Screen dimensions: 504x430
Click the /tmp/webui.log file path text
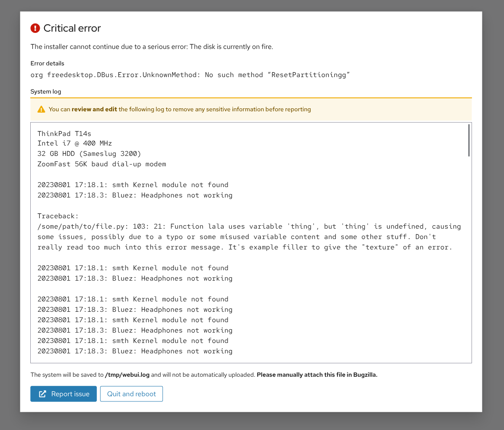tap(127, 375)
